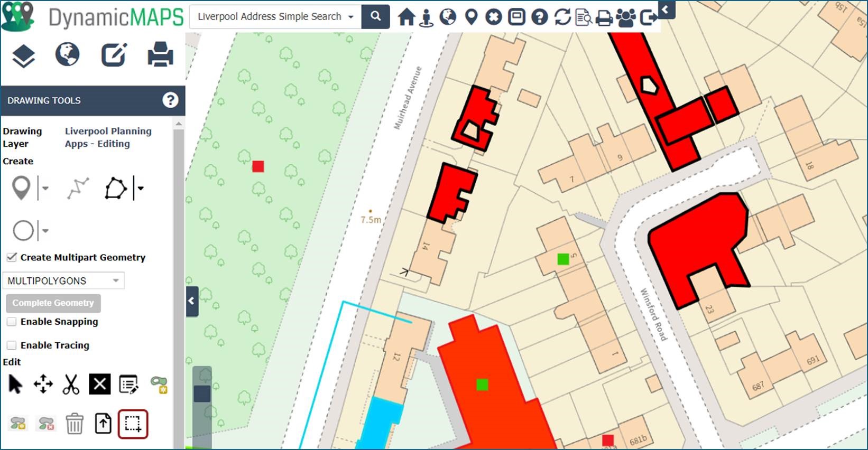
Task: Click the globe icon in the top toolbar
Action: [x=448, y=17]
